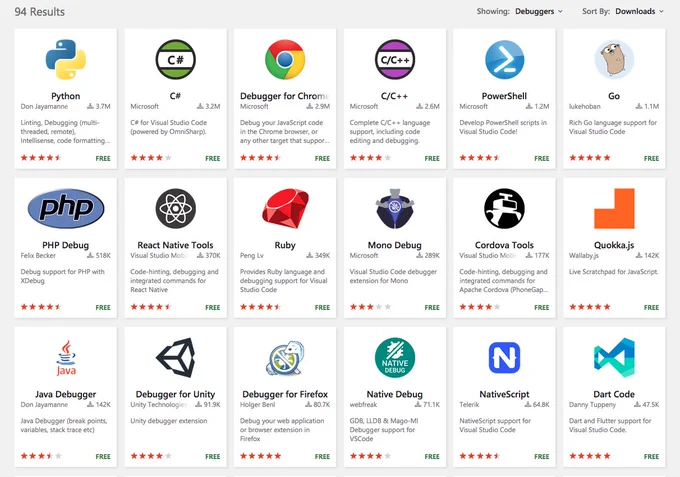Open the Debugger for Unity cube icon
The height and width of the screenshot is (477, 680).
[175, 358]
